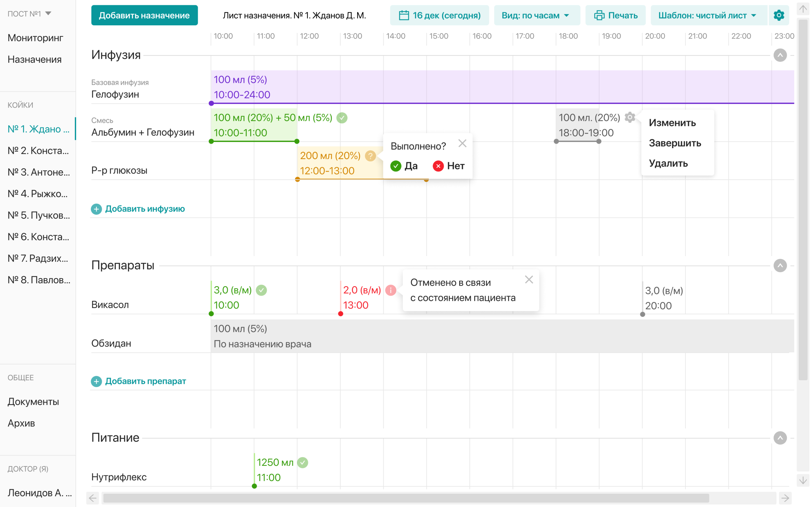Open Шаблон: чистый лист dropdown
Viewport: 812px width, 507px height.
click(708, 15)
